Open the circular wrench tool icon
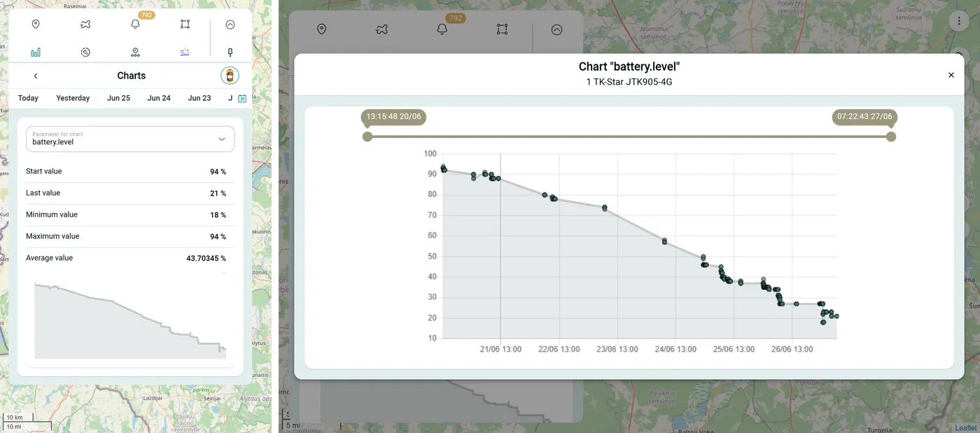This screenshot has width=980, height=433. pos(85,53)
